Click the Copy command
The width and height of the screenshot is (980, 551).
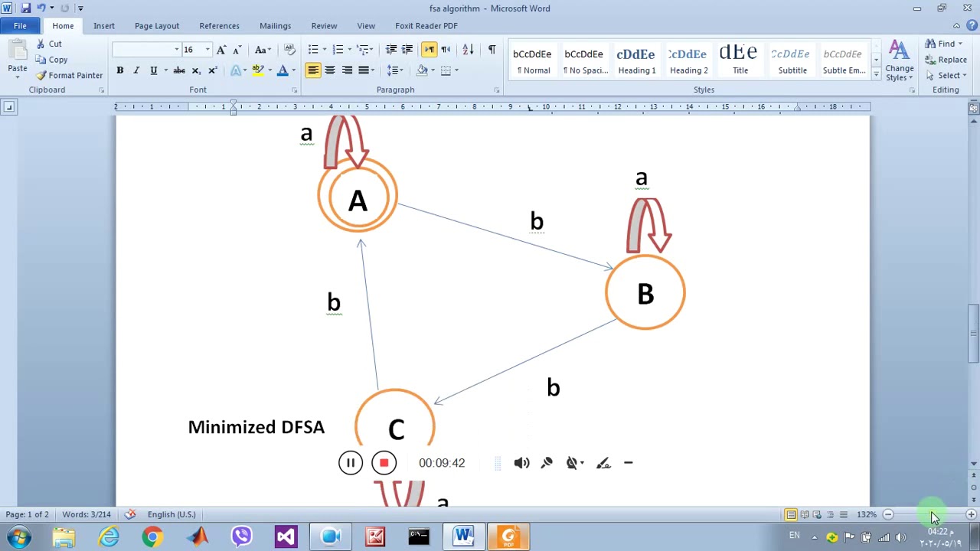pyautogui.click(x=51, y=60)
